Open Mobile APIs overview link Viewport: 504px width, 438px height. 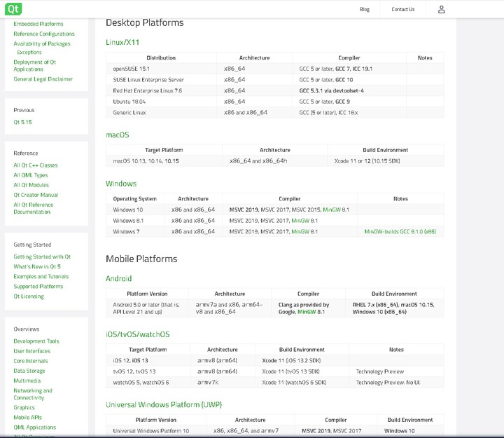click(27, 418)
